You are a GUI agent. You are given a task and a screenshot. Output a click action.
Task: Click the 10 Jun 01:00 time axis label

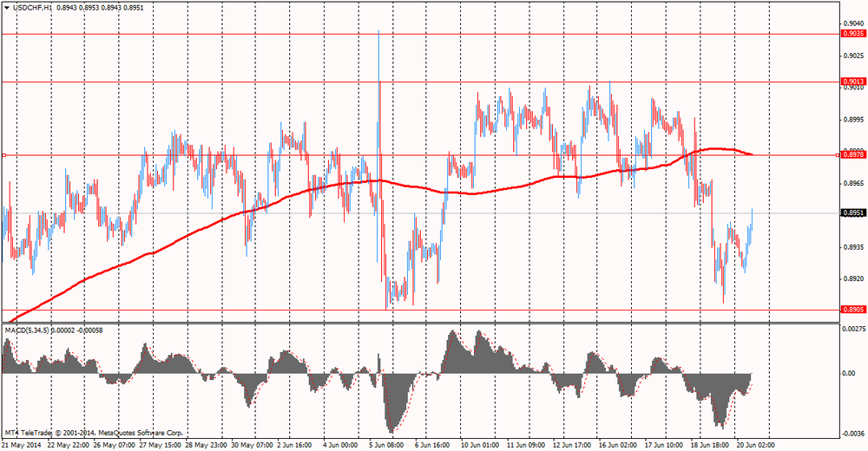[477, 444]
